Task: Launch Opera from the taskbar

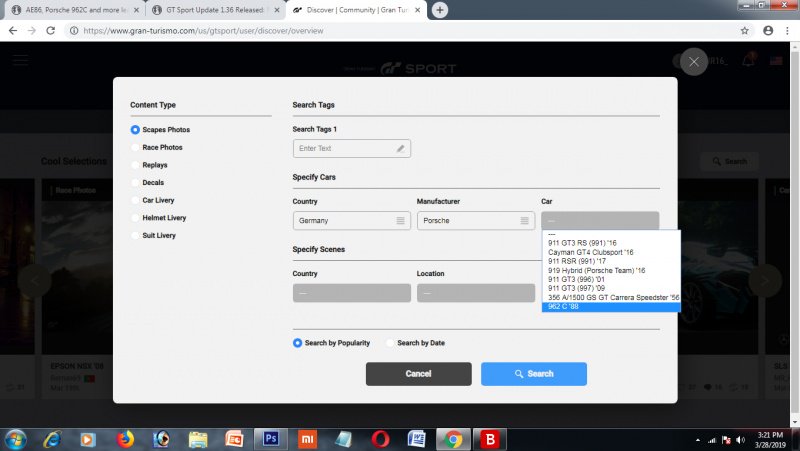Action: pyautogui.click(x=380, y=439)
